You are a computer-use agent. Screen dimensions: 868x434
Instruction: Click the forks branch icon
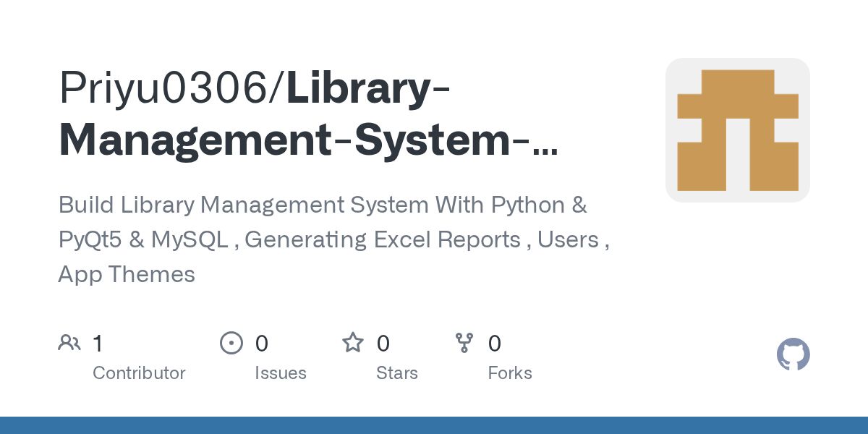coord(464,343)
